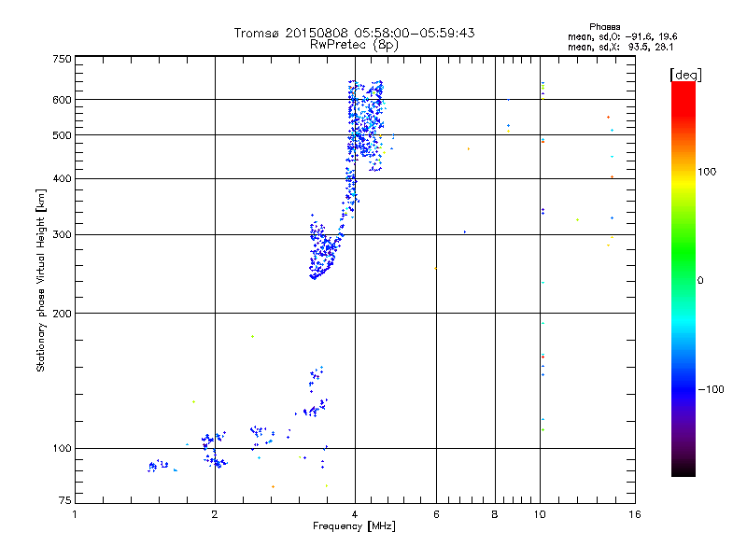Click the colorbar tick label '0'
The image size is (747, 560).
[x=700, y=281]
